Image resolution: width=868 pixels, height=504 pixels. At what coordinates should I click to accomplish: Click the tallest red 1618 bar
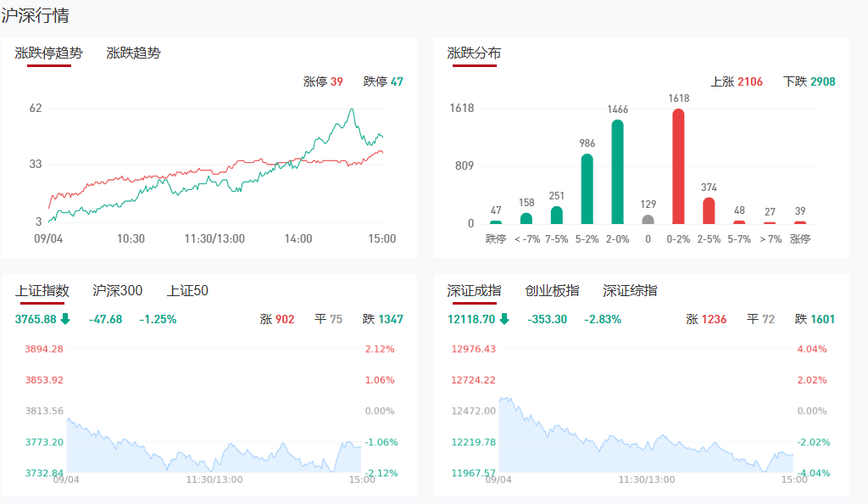(x=678, y=165)
